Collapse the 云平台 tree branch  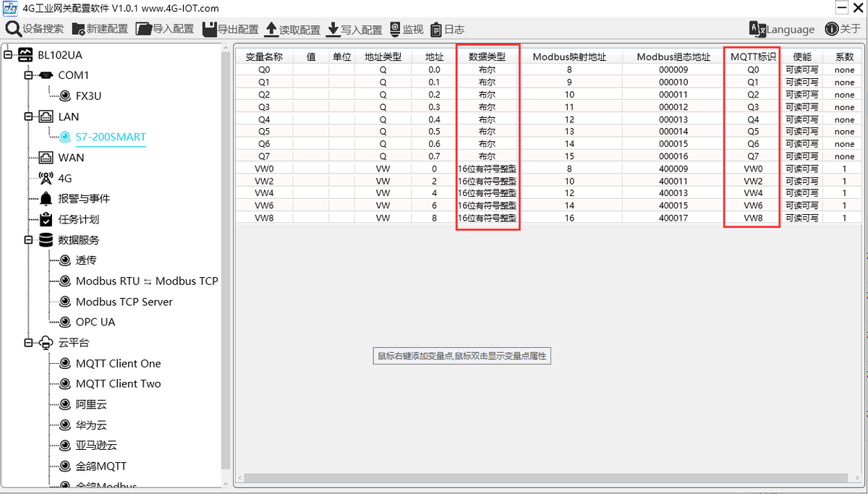(x=28, y=343)
